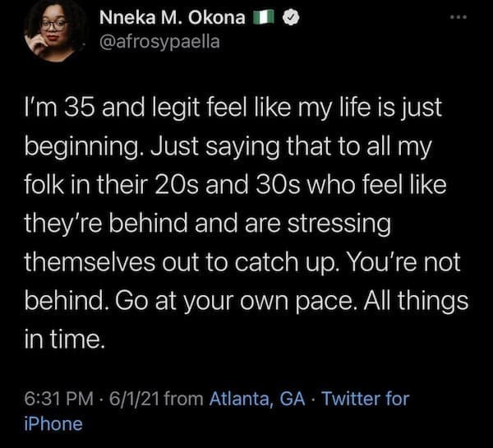This screenshot has width=493, height=448.
Task: Click the word "iPhone" in the footer
Action: click(53, 424)
